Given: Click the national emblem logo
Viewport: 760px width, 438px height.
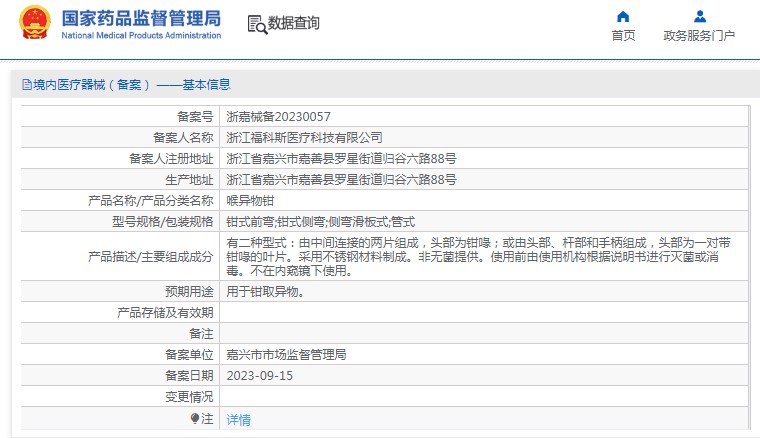Looking at the screenshot, I should tap(34, 22).
